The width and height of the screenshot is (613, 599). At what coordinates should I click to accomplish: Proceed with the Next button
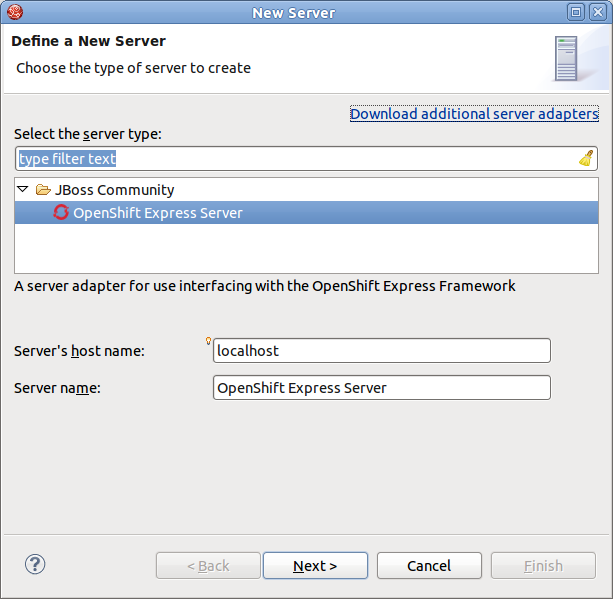(315, 566)
